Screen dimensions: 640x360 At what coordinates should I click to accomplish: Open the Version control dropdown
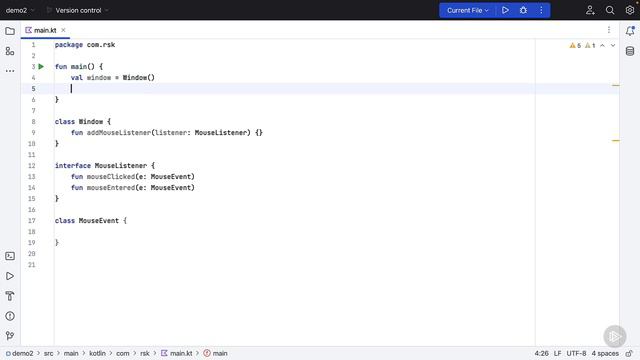coord(78,10)
